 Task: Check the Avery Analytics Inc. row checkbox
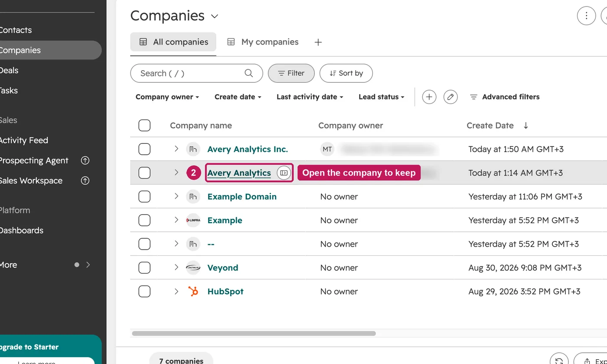tap(144, 149)
